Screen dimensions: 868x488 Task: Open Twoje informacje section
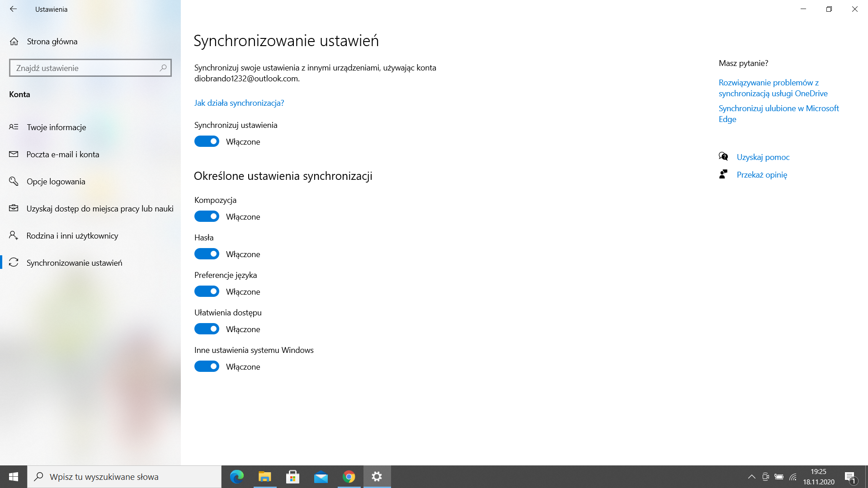pyautogui.click(x=56, y=127)
